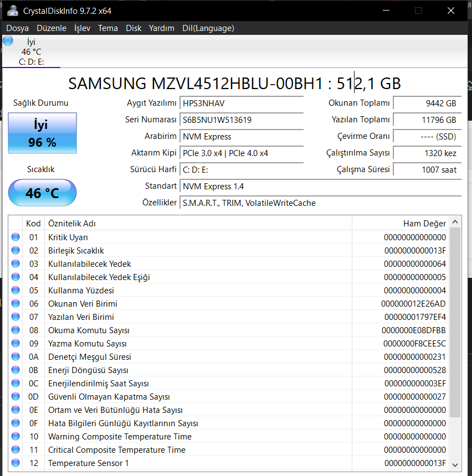The image size is (472, 476).
Task: Select raw value 0000000E08DFBB
Action: click(414, 330)
